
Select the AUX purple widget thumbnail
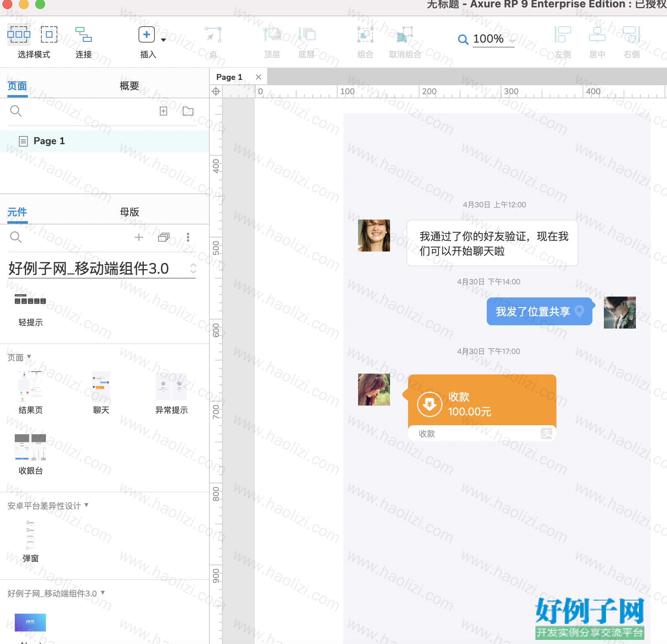tap(30, 622)
